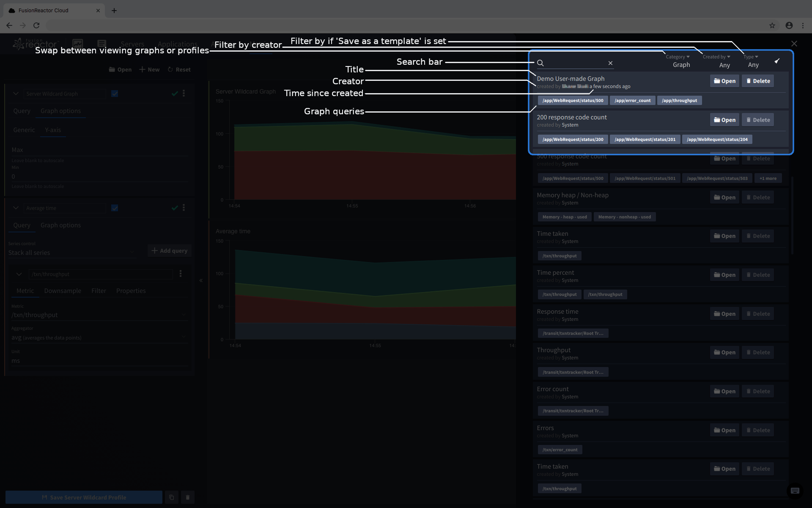The height and width of the screenshot is (508, 812).
Task: Open the Throughput graph
Action: tap(724, 352)
